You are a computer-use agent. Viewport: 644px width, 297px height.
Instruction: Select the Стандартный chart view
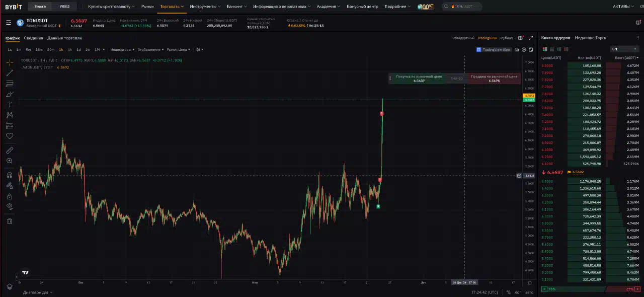(x=463, y=38)
